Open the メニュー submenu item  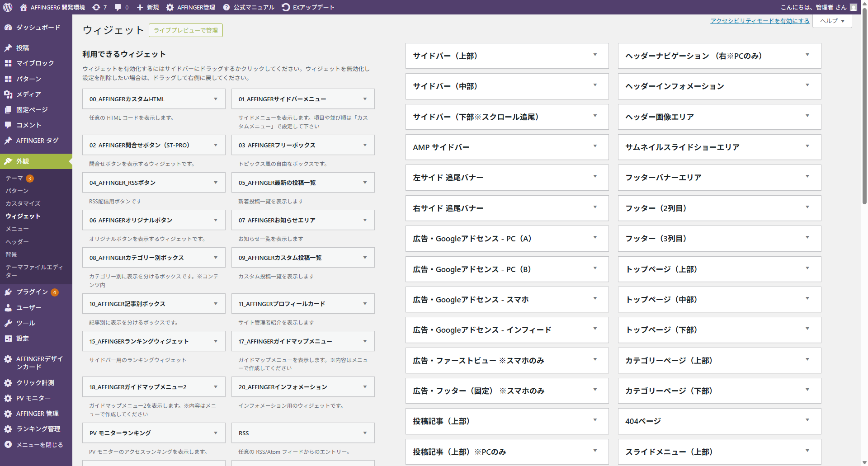tap(17, 229)
